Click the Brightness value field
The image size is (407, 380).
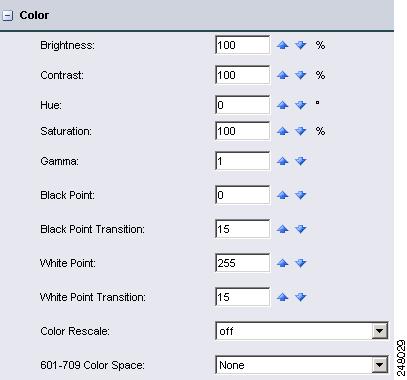coord(243,45)
